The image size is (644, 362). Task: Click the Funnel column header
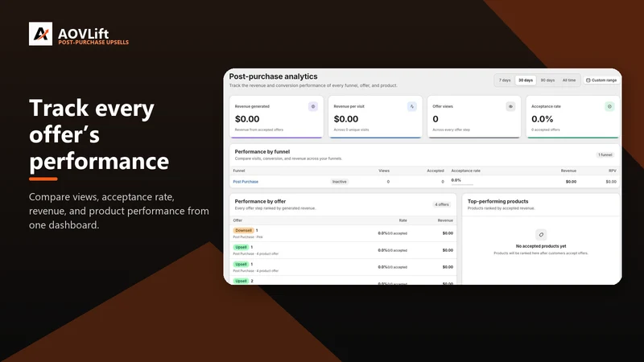pos(238,171)
